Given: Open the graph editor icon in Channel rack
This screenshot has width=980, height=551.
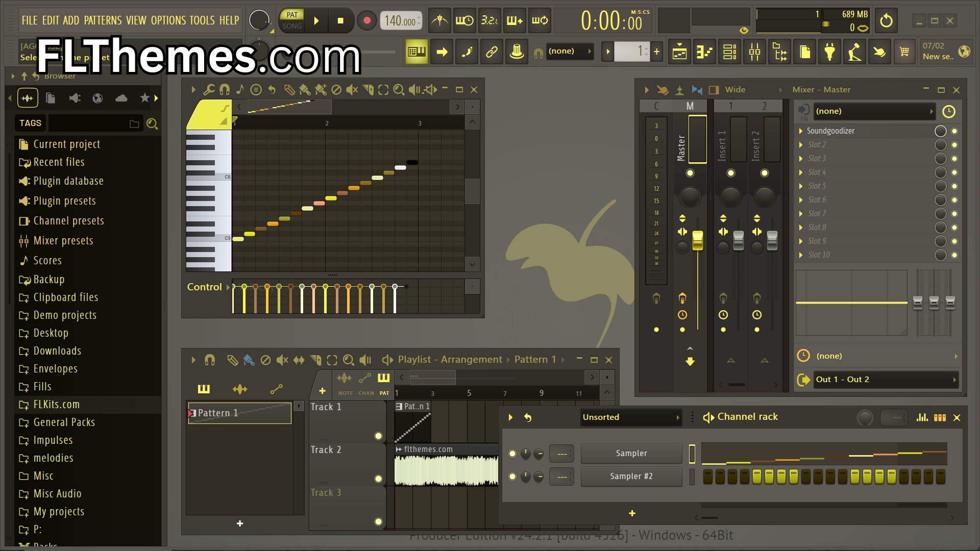Looking at the screenshot, I should (x=922, y=417).
